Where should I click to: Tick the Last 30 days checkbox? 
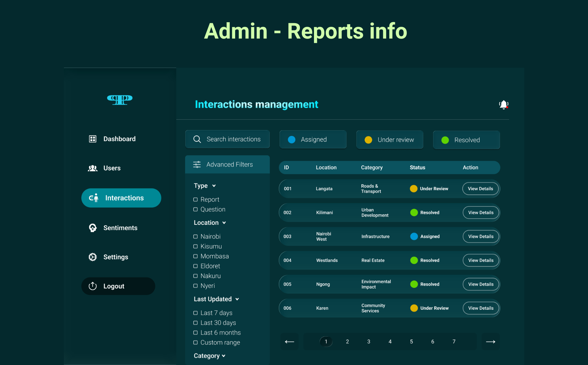(196, 323)
